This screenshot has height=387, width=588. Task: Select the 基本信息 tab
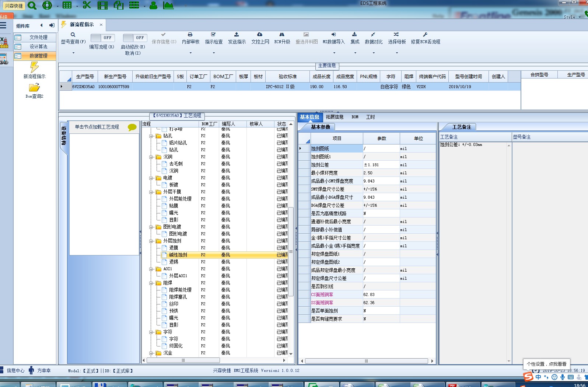pyautogui.click(x=309, y=117)
